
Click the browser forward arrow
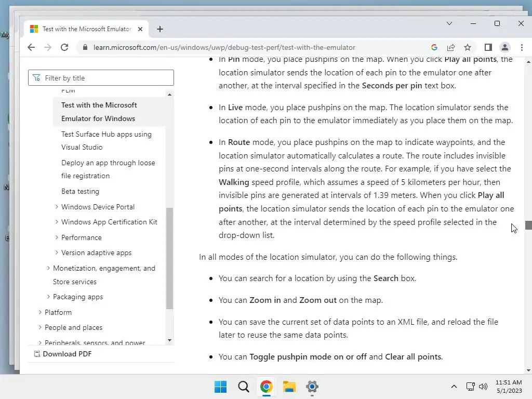pyautogui.click(x=48, y=47)
